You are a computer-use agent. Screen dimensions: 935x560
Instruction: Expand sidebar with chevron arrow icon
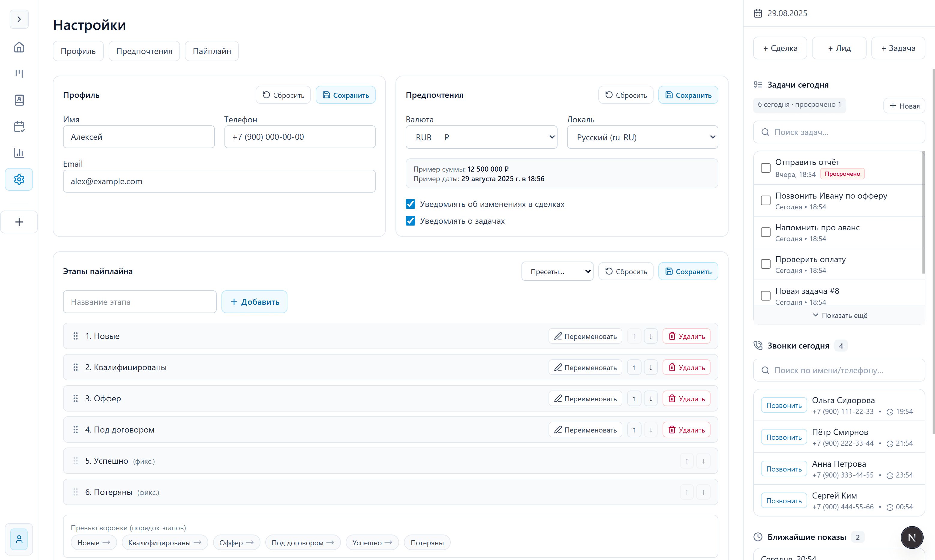pyautogui.click(x=19, y=19)
